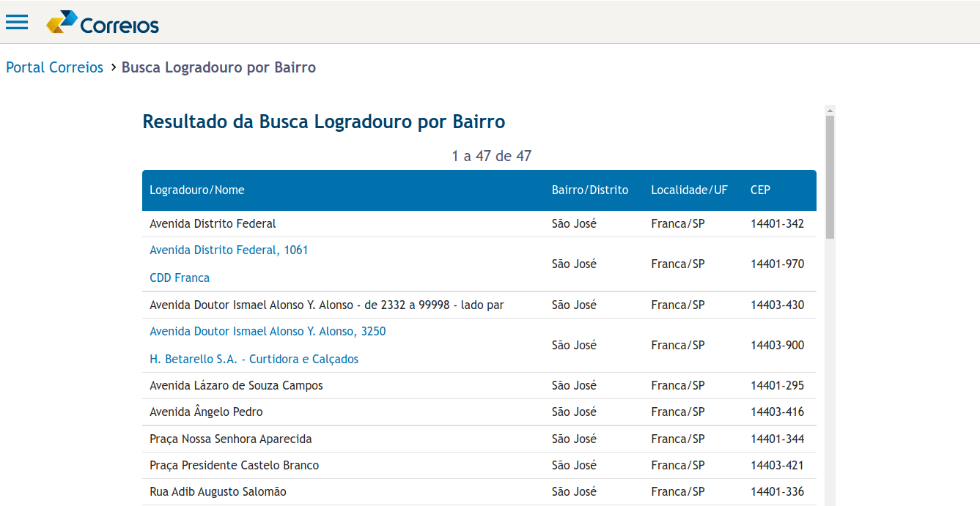The width and height of the screenshot is (980, 506).
Task: Click the Localidade/UF column header
Action: (x=689, y=190)
